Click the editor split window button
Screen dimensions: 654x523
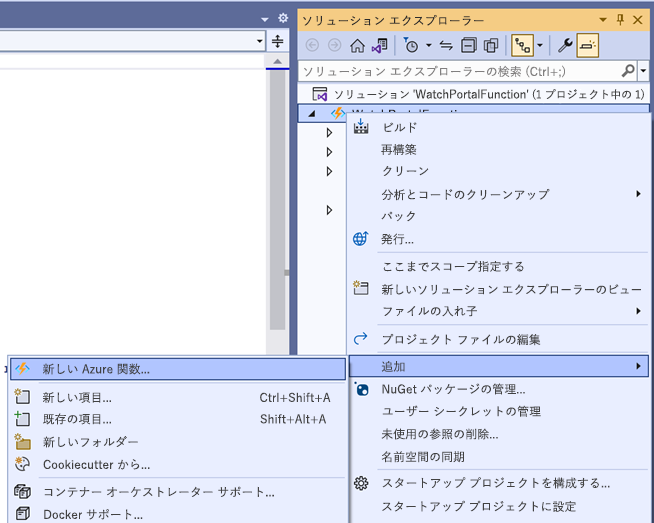pos(277,41)
